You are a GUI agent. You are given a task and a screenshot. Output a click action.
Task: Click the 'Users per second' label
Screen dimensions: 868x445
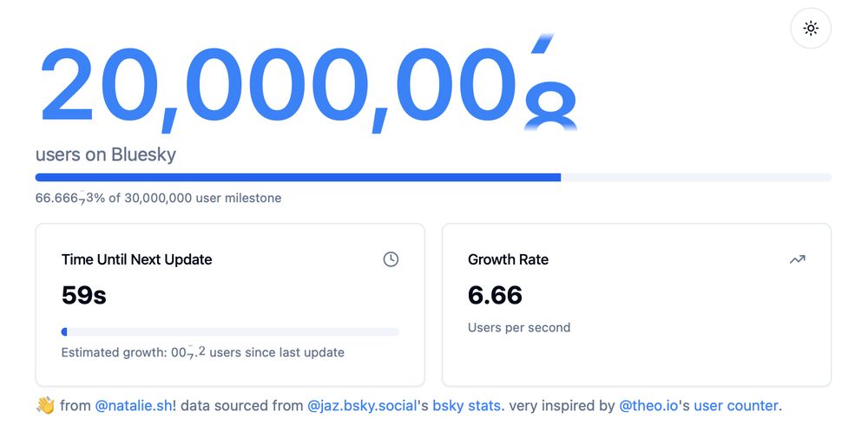[519, 328]
